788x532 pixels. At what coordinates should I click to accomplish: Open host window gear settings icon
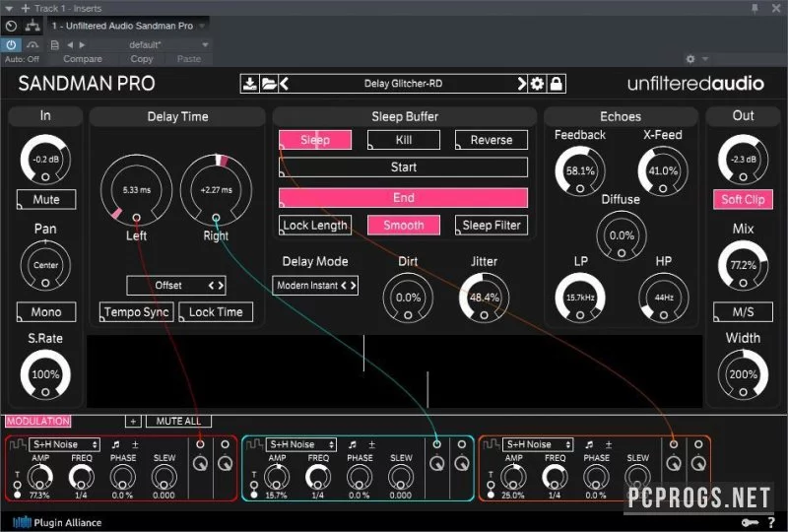pos(690,59)
